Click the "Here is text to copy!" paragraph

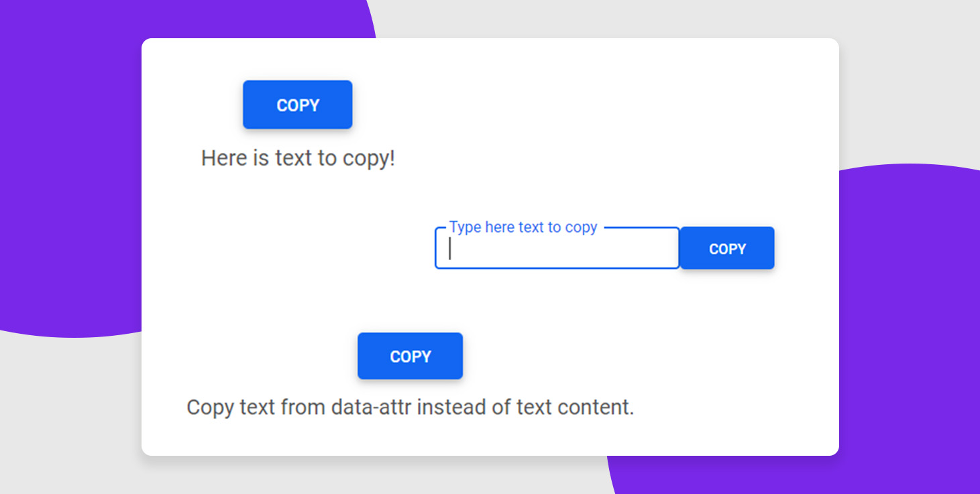tap(298, 159)
